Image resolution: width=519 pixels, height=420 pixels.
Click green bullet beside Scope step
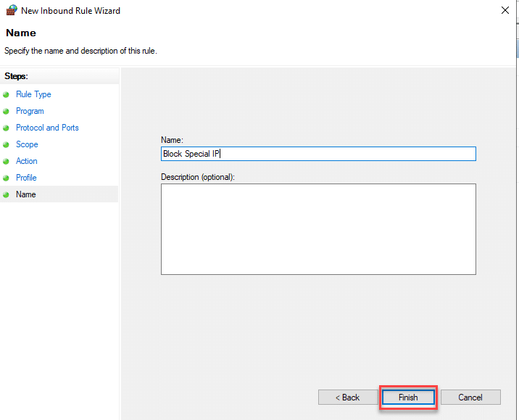coord(7,144)
